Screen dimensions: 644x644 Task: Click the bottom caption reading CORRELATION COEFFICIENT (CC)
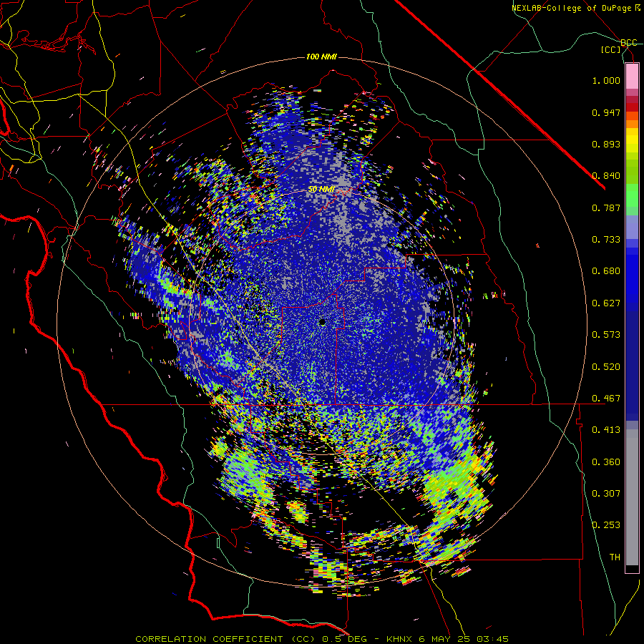226,639
